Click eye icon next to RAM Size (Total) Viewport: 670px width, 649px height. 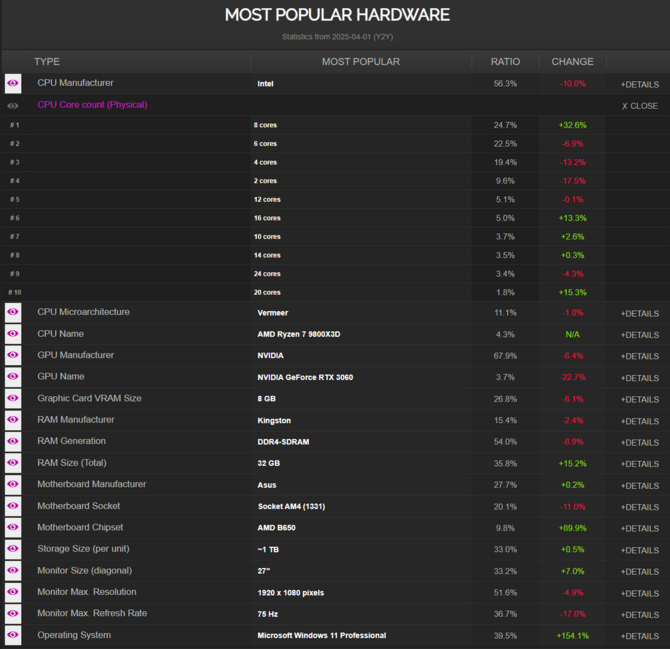(13, 463)
